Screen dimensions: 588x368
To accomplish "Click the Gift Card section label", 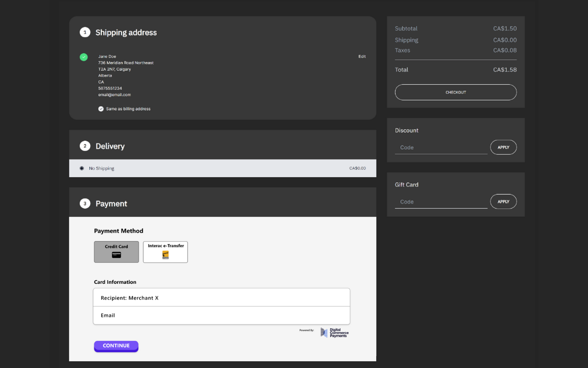I will click(407, 185).
